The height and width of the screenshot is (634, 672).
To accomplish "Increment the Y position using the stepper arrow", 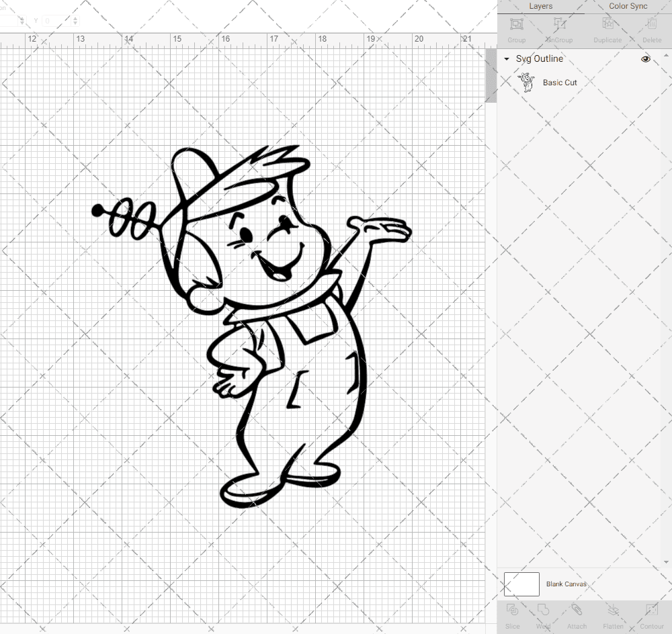I will (x=75, y=17).
